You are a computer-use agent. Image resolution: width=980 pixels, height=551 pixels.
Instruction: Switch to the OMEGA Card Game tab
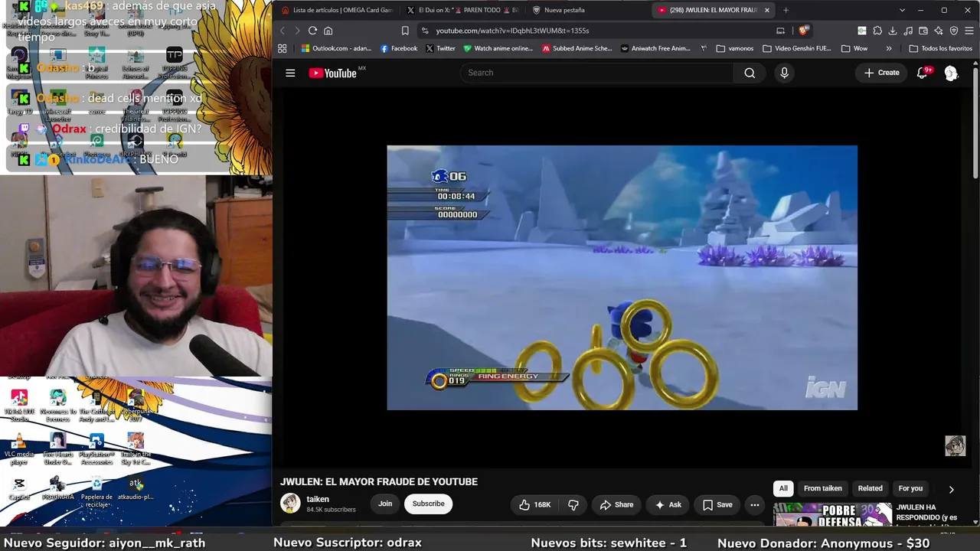337,10
